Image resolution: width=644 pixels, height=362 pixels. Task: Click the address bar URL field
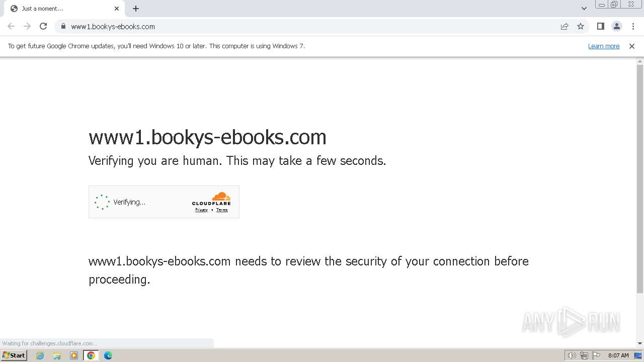point(302,26)
